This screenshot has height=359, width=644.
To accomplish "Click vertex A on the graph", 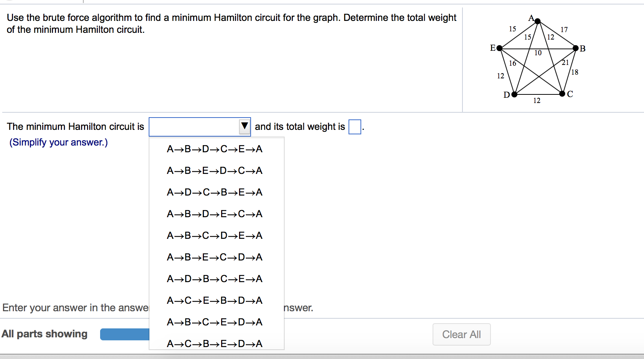I will point(538,21).
